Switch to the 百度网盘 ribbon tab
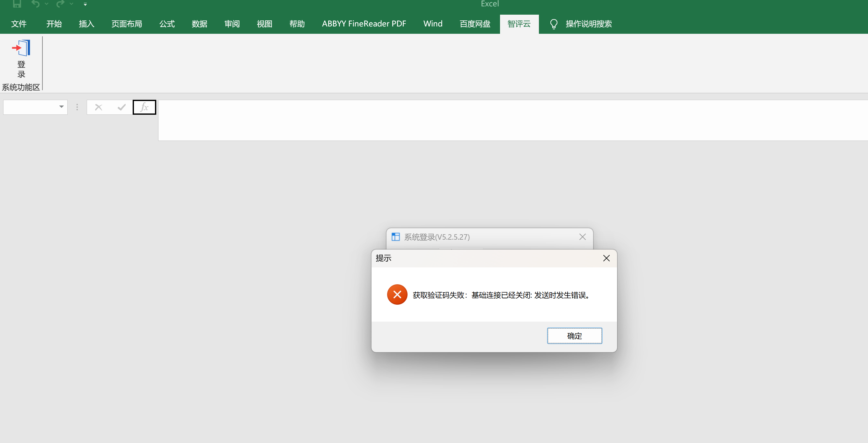 (x=475, y=24)
